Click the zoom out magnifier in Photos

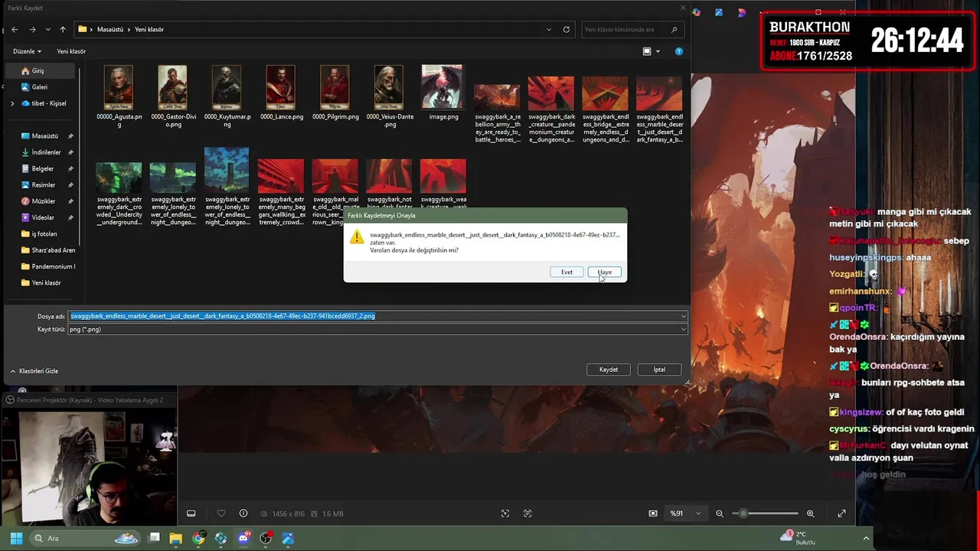(720, 514)
